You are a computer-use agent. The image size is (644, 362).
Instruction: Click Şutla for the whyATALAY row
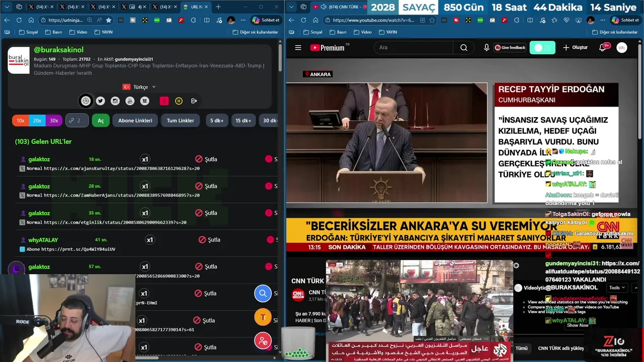coord(209,240)
